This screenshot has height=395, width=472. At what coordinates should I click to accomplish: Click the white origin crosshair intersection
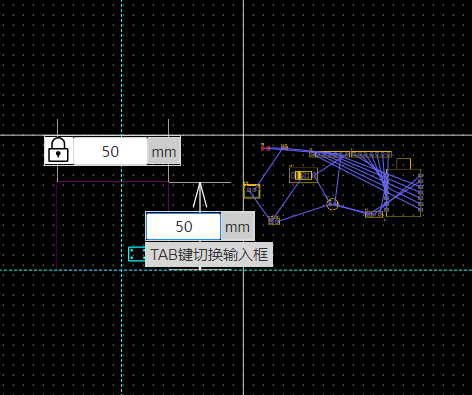[x=243, y=135]
